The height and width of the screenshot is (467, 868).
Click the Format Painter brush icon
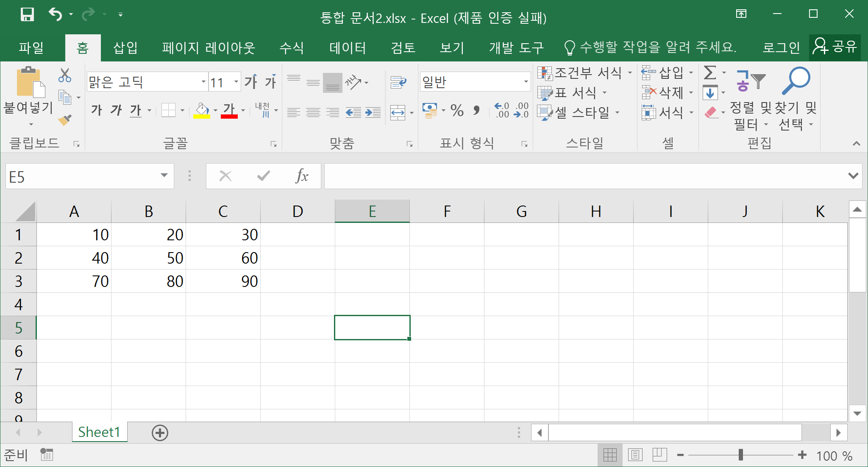point(65,120)
